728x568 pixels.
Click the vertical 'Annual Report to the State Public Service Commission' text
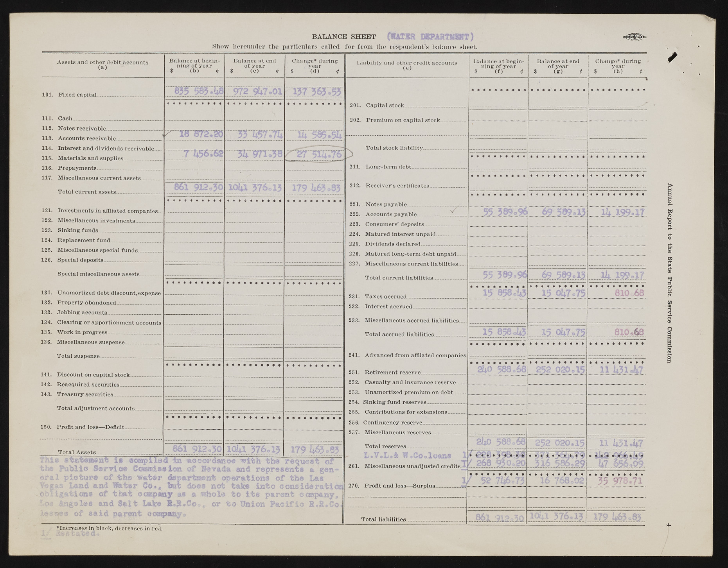pyautogui.click(x=670, y=273)
